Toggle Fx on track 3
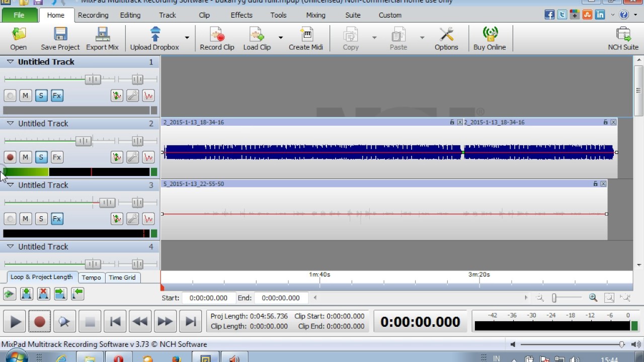Image resolution: width=644 pixels, height=362 pixels. pyautogui.click(x=57, y=219)
